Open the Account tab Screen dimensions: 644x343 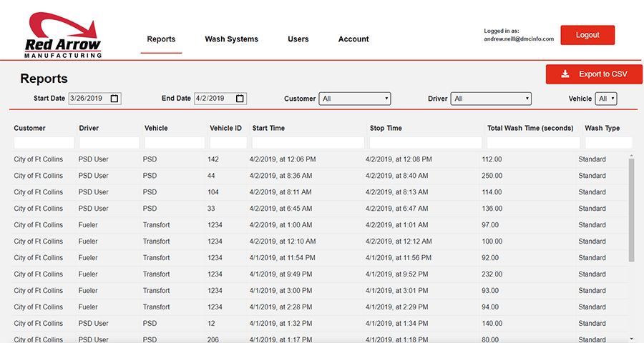[353, 39]
